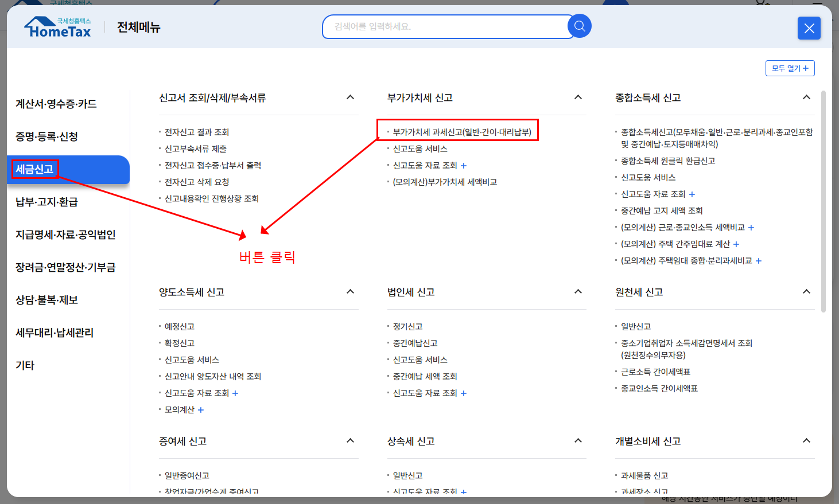Open 근로소득 간이세액표 under 원천세 신고
Screen dimensions: 839x504
[x=657, y=370]
